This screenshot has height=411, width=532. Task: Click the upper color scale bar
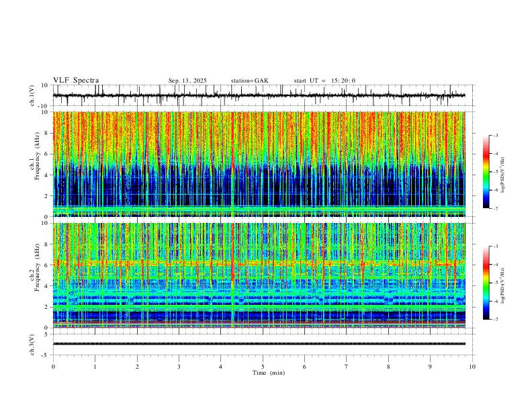pyautogui.click(x=486, y=172)
